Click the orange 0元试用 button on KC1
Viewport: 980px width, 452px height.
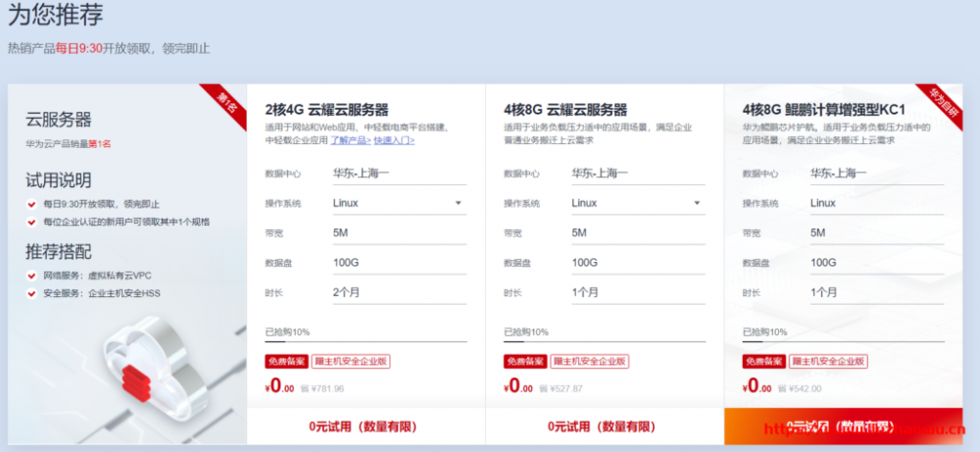[843, 427]
